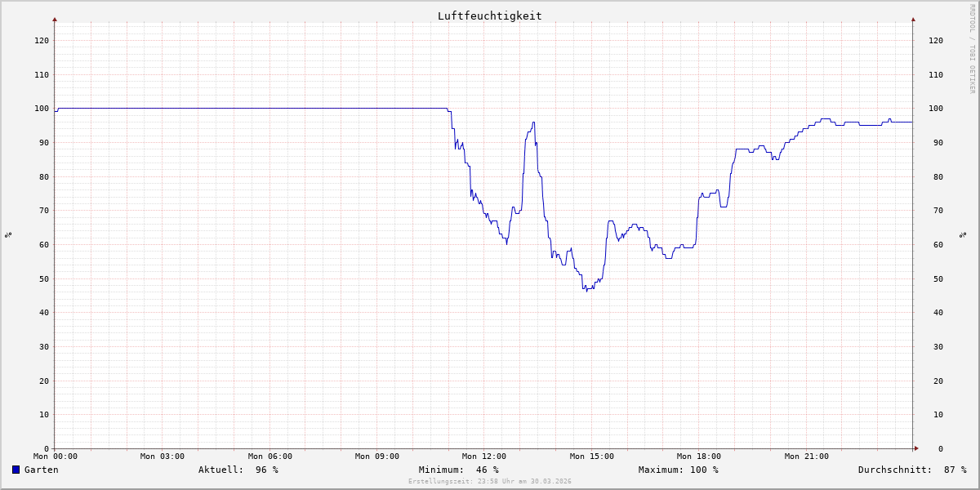Viewport: 980px width, 490px height.
Task: Click the Maximum 100 % statistic
Action: tap(678, 470)
